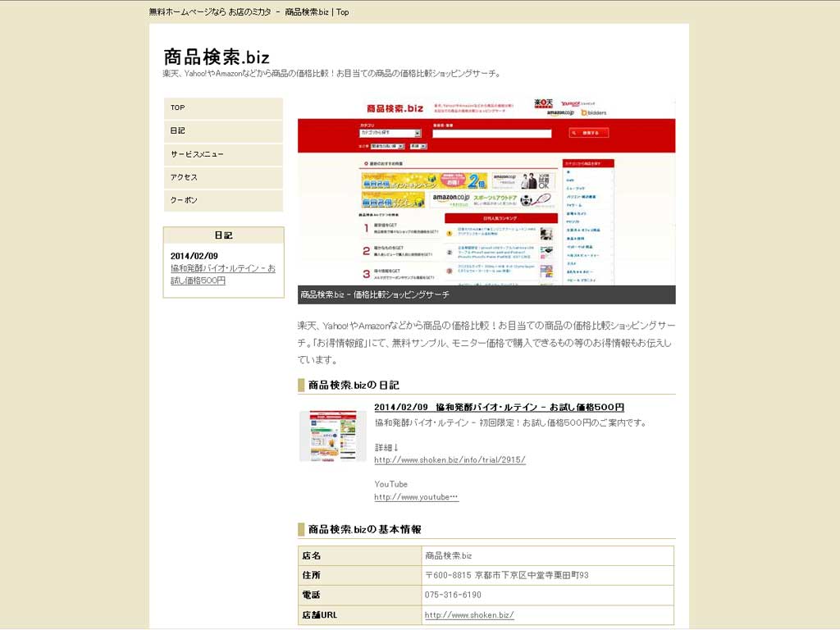Click the heading 商品検索.bizの日記
Image resolution: width=840 pixels, height=630 pixels.
coord(354,386)
